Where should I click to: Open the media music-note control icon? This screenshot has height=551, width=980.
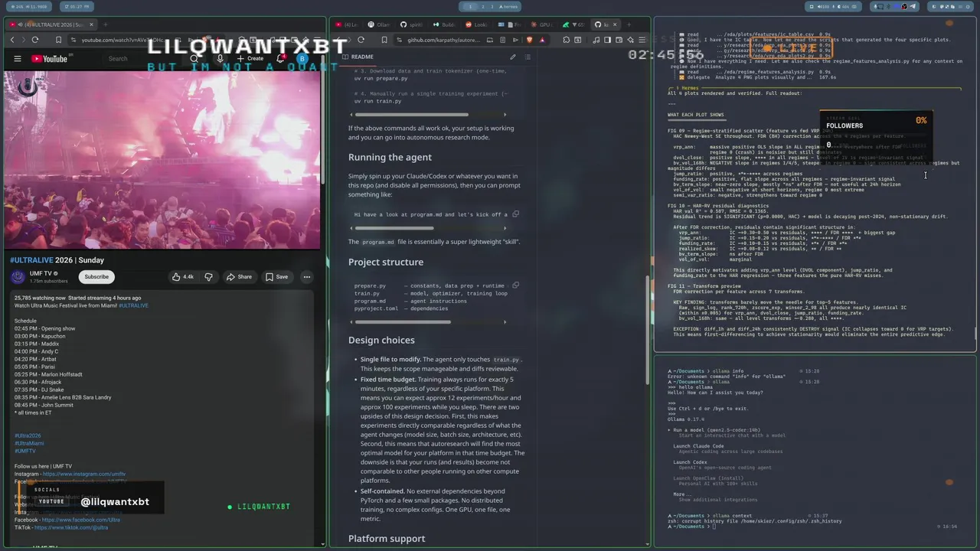point(596,40)
